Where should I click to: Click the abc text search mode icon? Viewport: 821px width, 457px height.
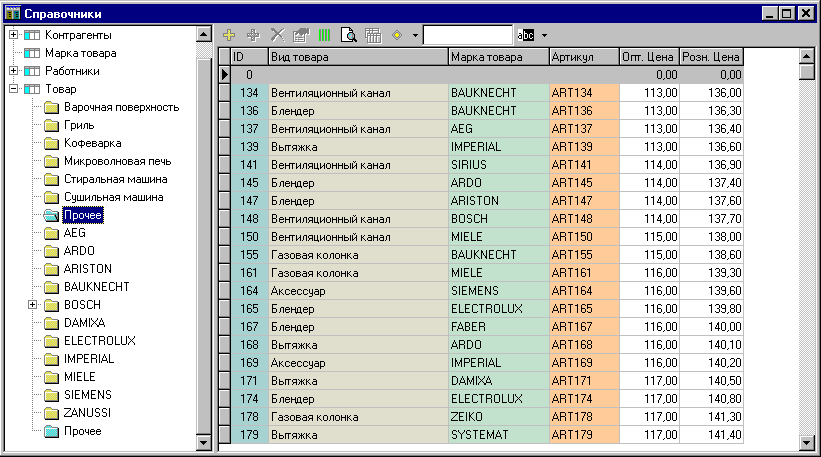pyautogui.click(x=526, y=35)
